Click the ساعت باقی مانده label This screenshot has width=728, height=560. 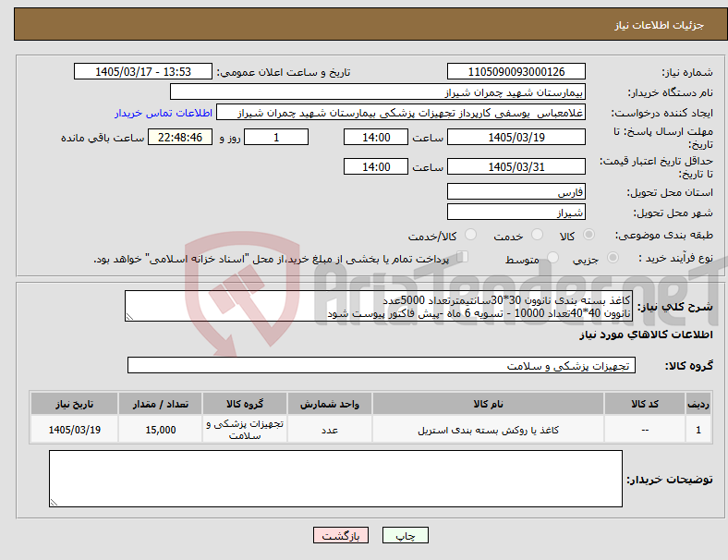[103, 139]
